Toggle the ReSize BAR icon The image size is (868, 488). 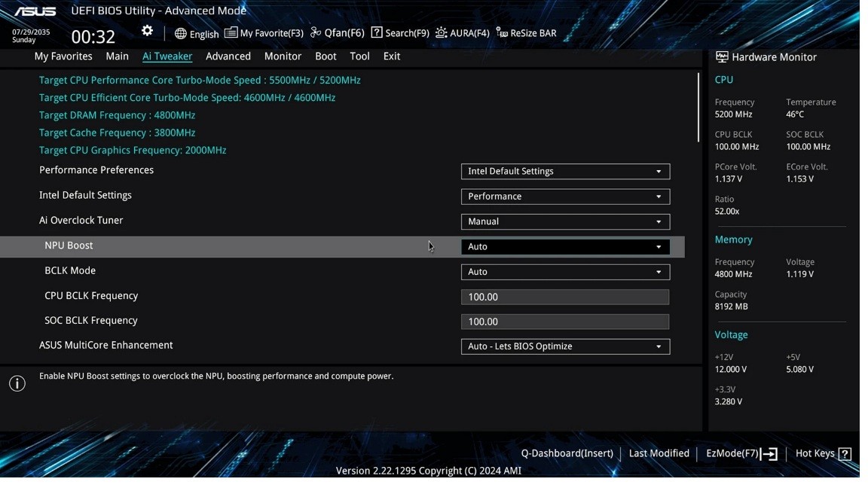point(502,33)
